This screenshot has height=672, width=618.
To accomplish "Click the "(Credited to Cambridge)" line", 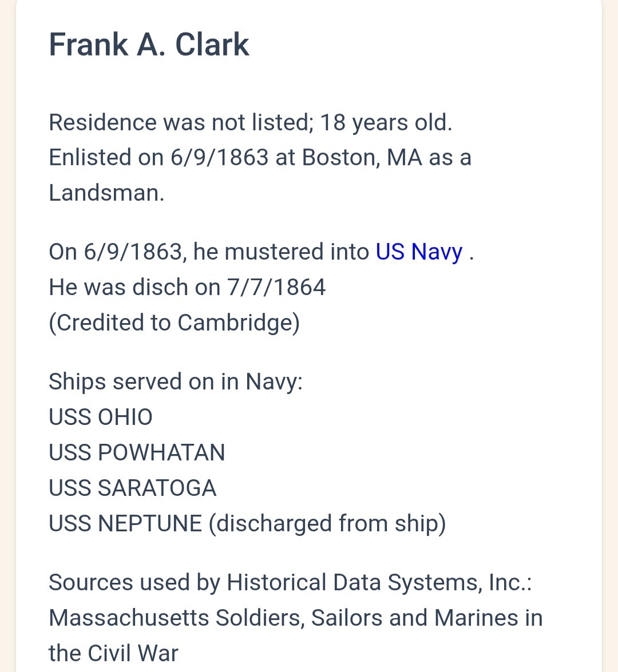I will [174, 323].
